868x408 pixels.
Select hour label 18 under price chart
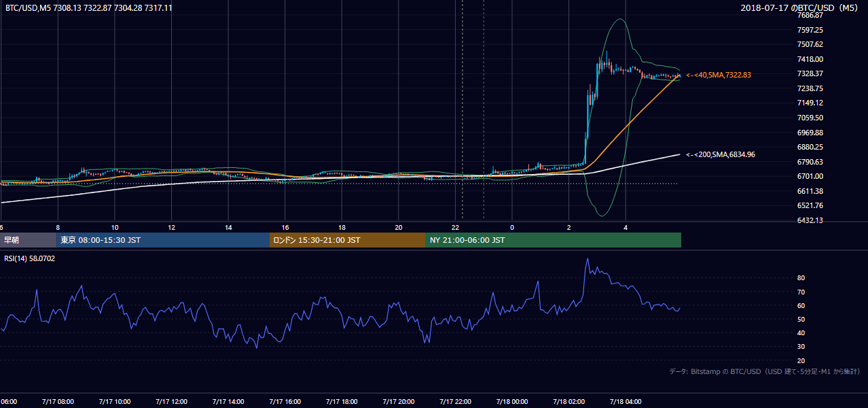coord(342,227)
